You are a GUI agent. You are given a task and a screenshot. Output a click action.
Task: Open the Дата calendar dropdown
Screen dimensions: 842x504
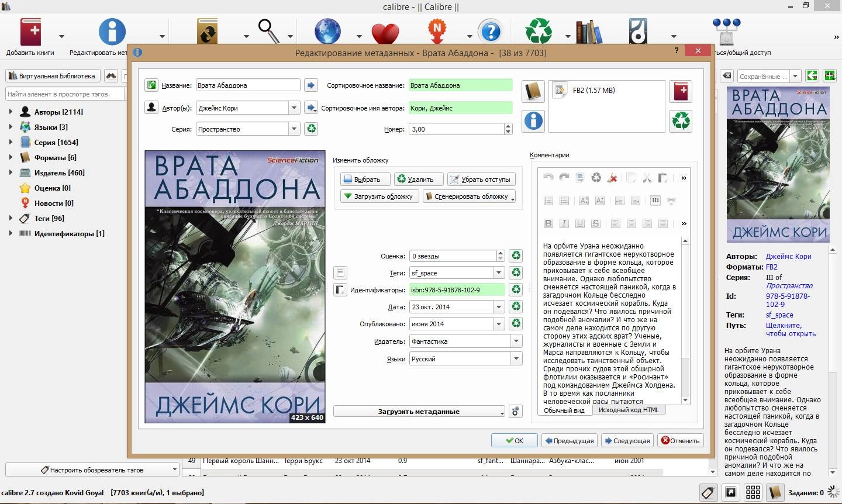(x=498, y=306)
